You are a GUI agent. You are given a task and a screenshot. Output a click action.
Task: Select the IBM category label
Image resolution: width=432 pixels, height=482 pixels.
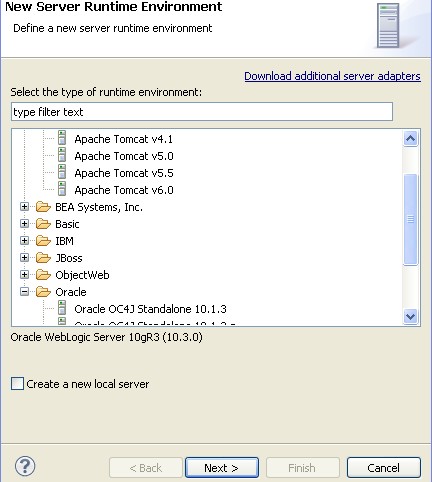pos(65,241)
